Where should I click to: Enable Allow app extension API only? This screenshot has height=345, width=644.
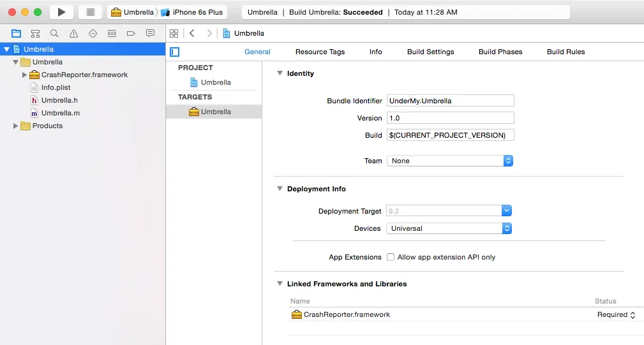tap(391, 257)
